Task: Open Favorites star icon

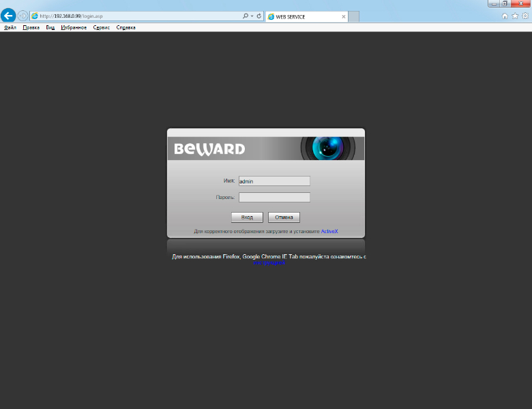Action: tap(515, 16)
